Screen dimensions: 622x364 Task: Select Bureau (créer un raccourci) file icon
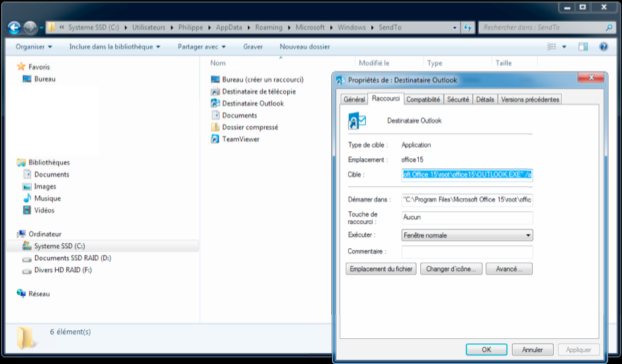[215, 79]
